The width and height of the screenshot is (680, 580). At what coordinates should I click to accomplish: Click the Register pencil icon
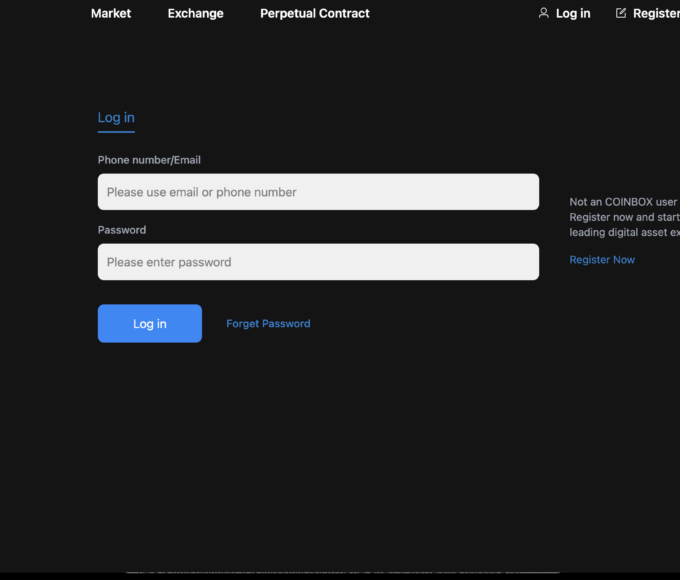[x=621, y=13]
